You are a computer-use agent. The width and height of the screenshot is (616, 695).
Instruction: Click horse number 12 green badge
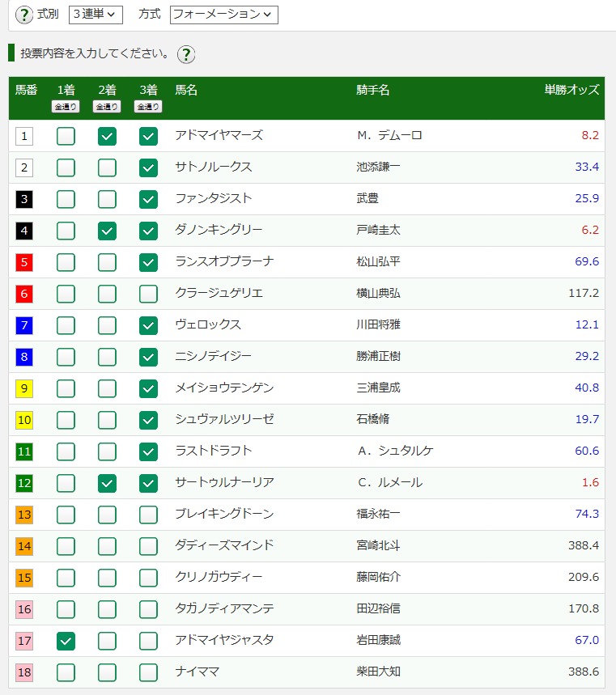pyautogui.click(x=24, y=483)
